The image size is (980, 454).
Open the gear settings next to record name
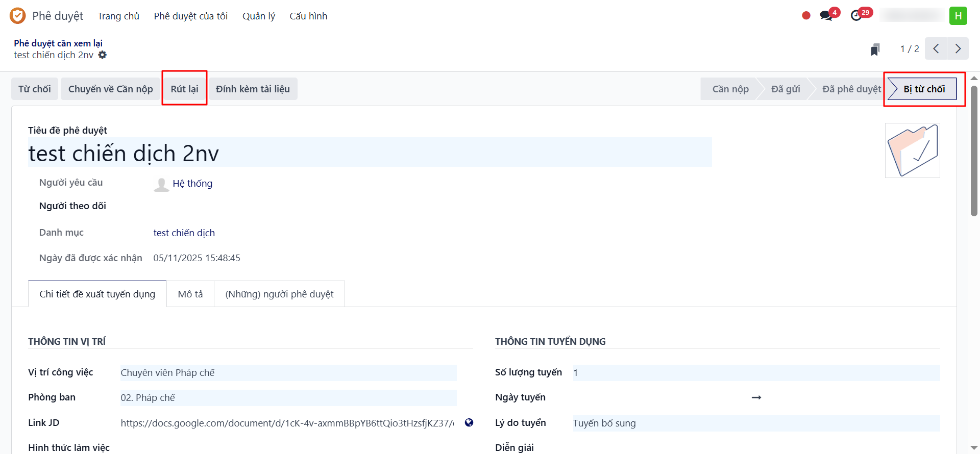(103, 55)
